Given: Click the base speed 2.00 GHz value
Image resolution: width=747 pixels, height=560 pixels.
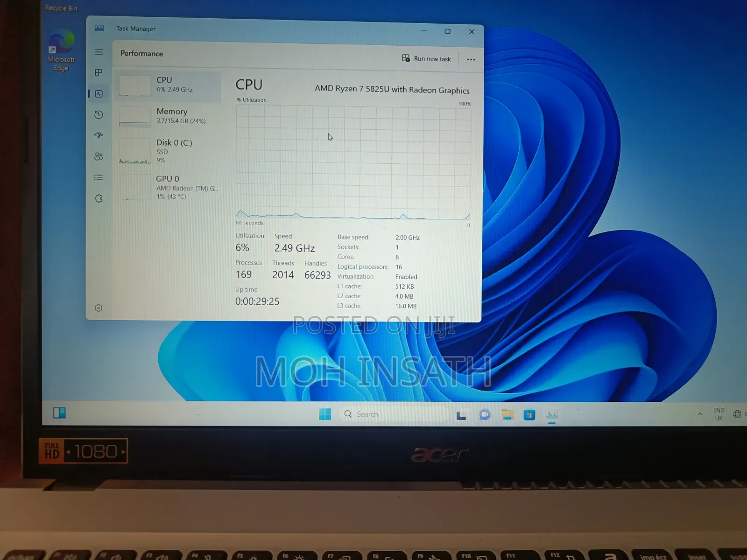Looking at the screenshot, I should (408, 238).
